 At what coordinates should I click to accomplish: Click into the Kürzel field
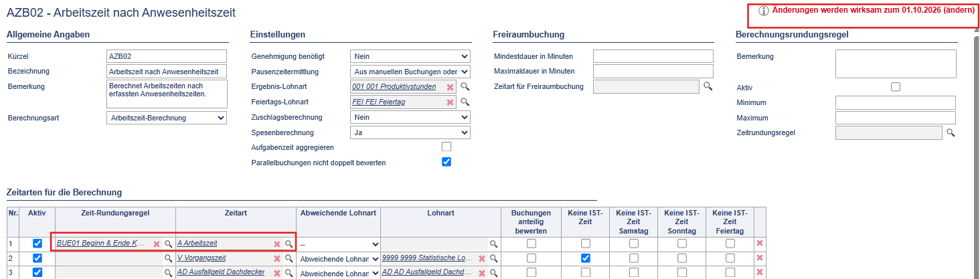[x=167, y=56]
